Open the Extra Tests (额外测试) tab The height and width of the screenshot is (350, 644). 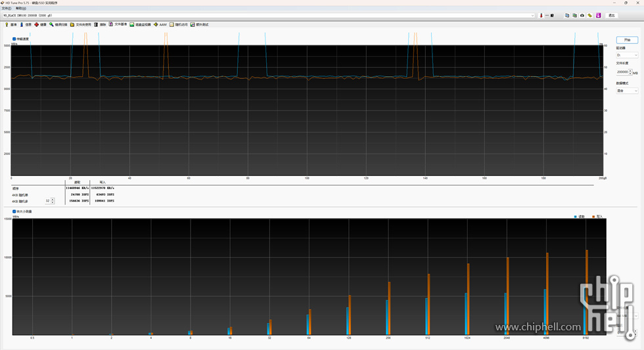tap(199, 24)
